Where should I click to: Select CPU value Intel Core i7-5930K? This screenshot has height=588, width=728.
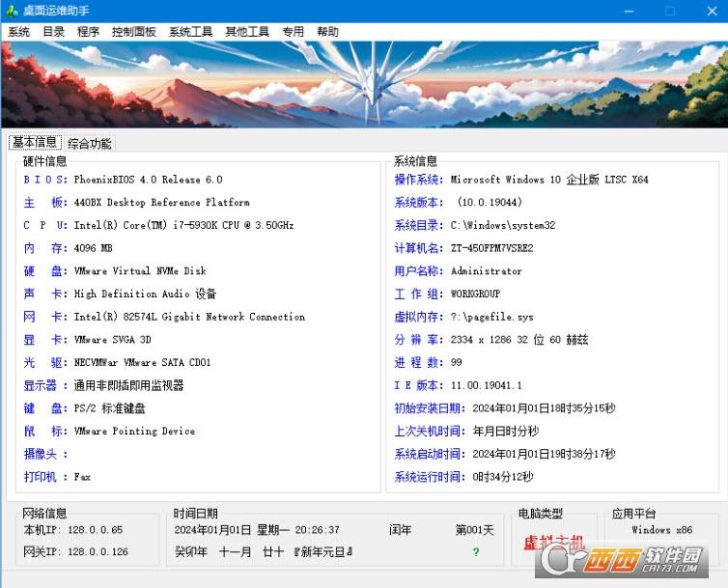(x=183, y=225)
